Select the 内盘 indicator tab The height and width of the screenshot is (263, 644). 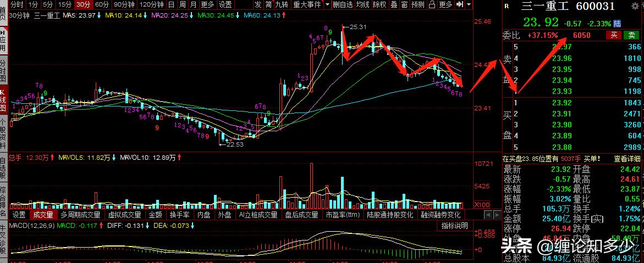coord(203,215)
